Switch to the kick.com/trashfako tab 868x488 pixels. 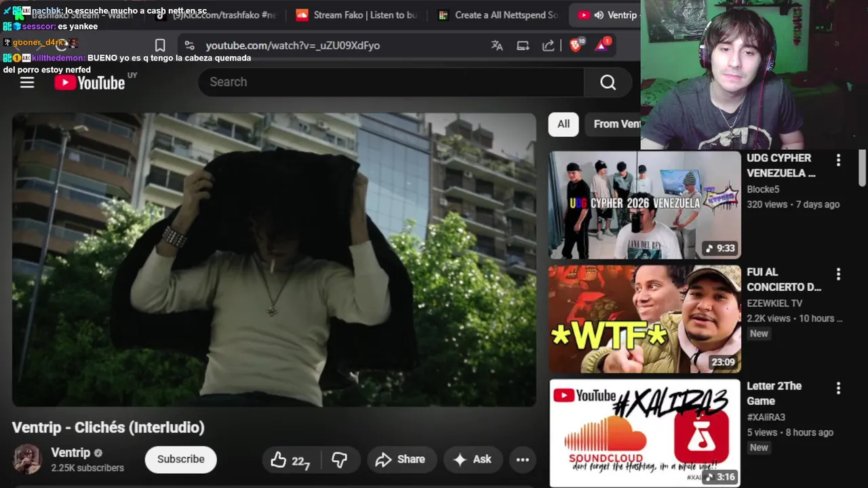coord(216,15)
